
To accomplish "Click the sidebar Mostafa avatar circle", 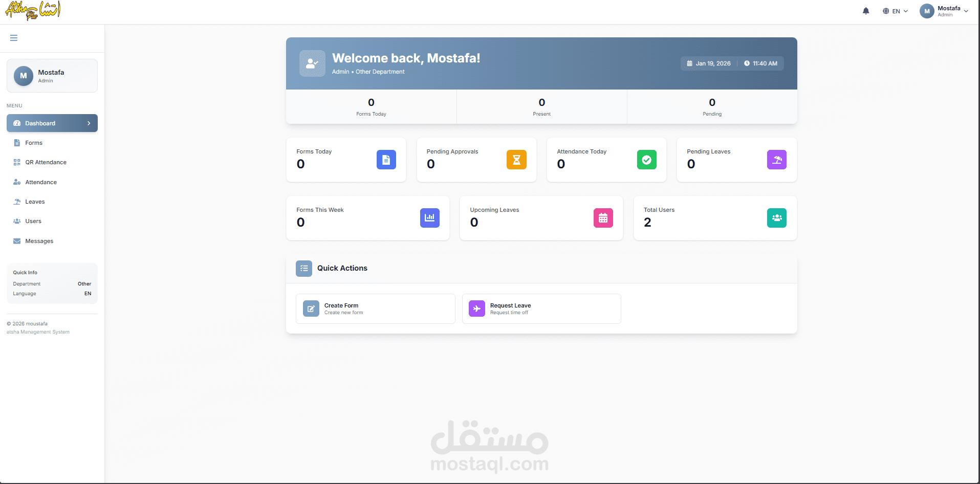I will pos(24,76).
